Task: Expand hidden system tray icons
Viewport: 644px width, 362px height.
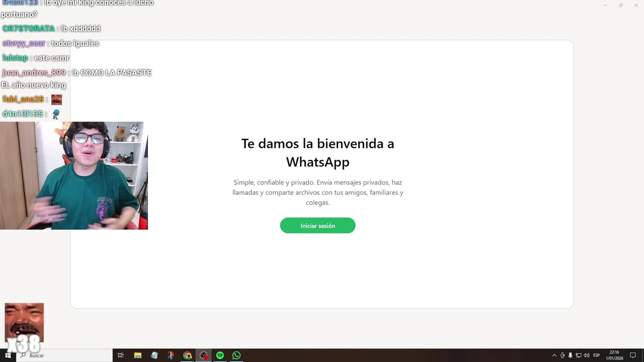Action: point(554,355)
